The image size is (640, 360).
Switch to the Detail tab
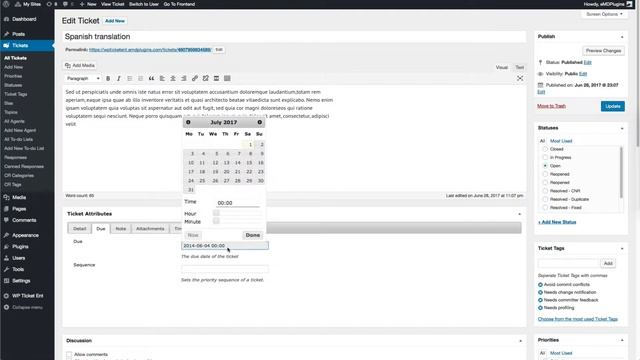click(80, 229)
